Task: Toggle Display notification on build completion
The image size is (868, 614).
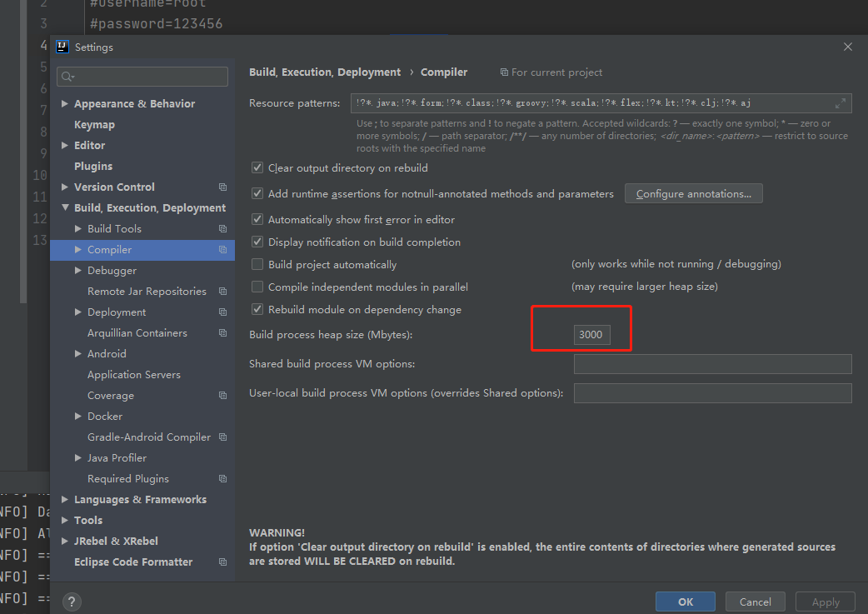Action: click(x=257, y=242)
